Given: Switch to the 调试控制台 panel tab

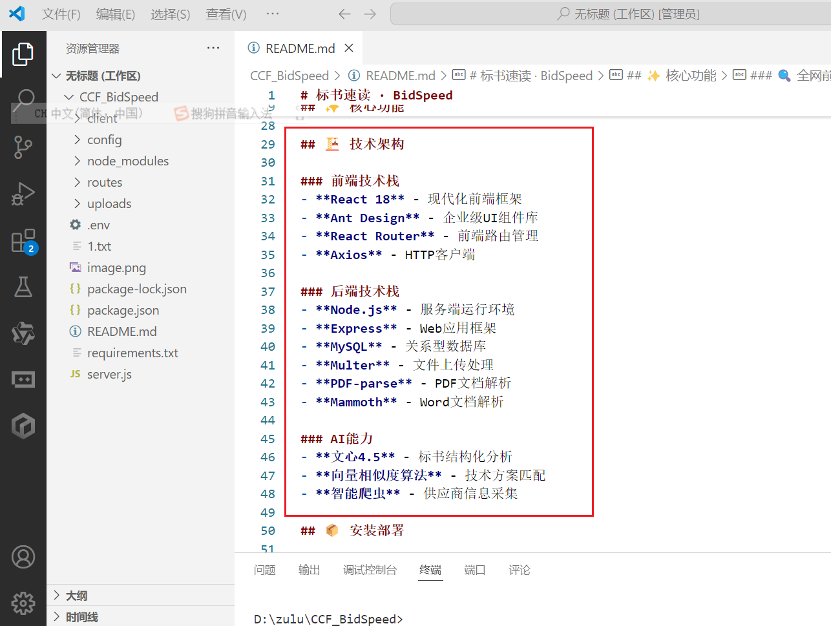Looking at the screenshot, I should point(370,570).
